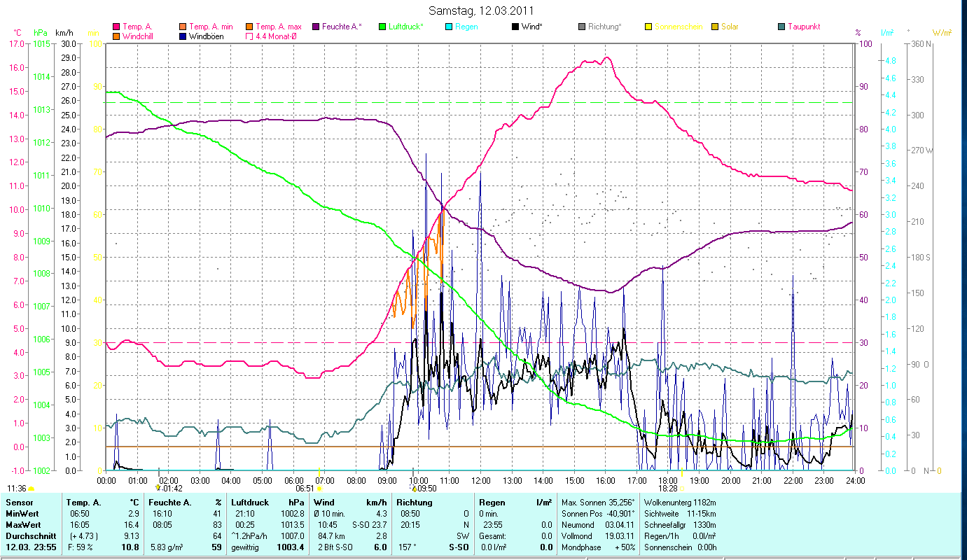Click the Taupunkt legend label
This screenshot has width=967, height=560.
pos(803,27)
